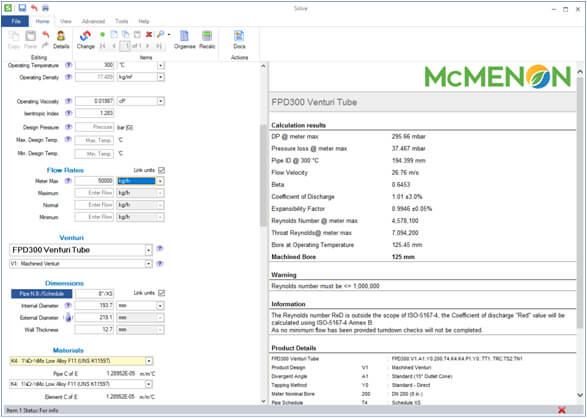Click the item number box in navigator
587x418 pixels.
point(125,46)
